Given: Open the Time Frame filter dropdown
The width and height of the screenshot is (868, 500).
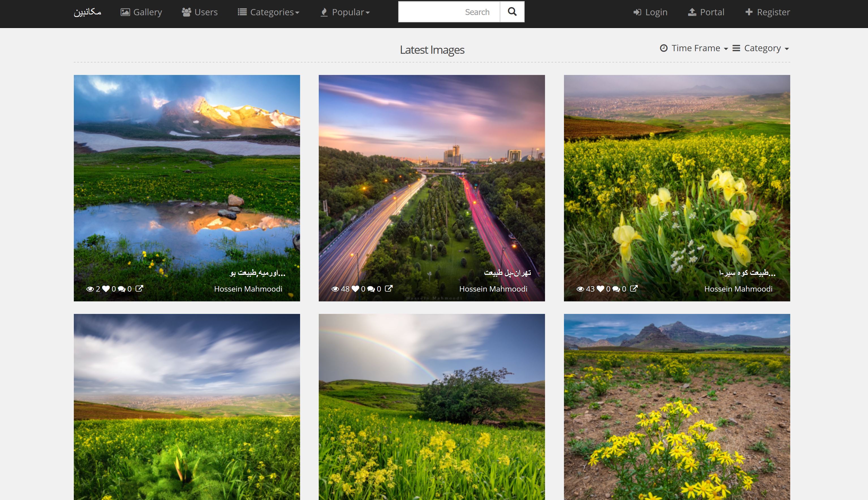Looking at the screenshot, I should coord(694,48).
